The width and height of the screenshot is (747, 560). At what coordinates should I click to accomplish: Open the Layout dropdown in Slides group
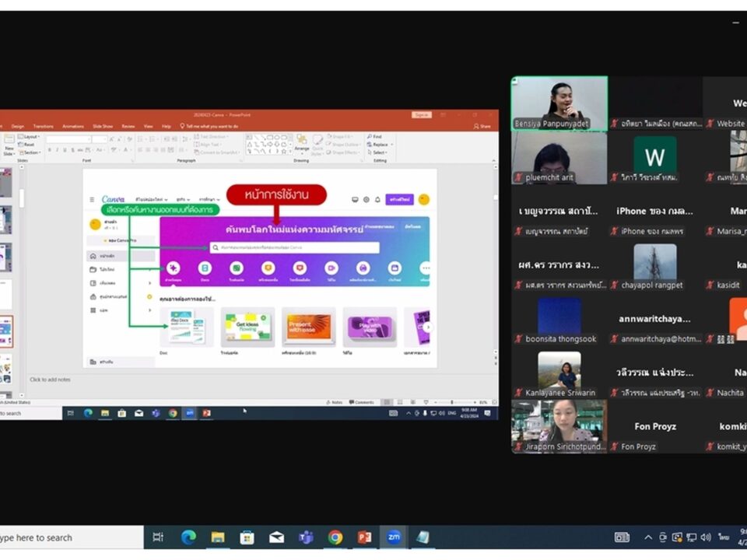click(29, 137)
